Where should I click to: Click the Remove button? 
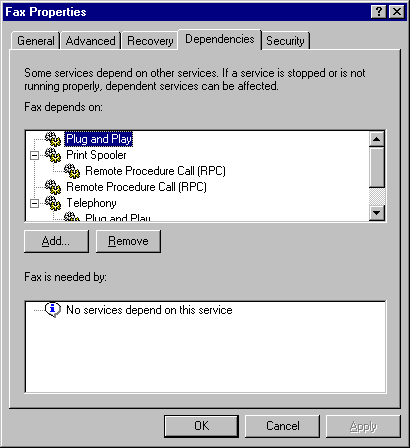coord(128,241)
